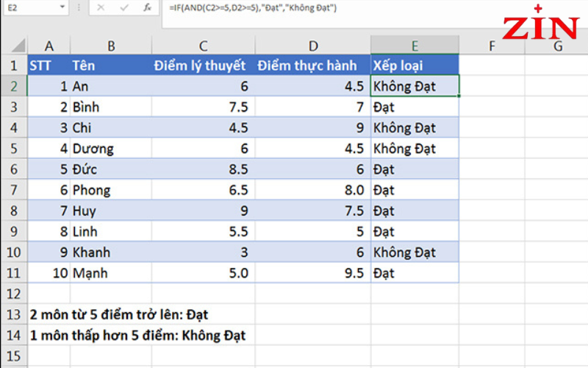Select row 12 header
Screen dimensions: 588x368
pyautogui.click(x=14, y=293)
